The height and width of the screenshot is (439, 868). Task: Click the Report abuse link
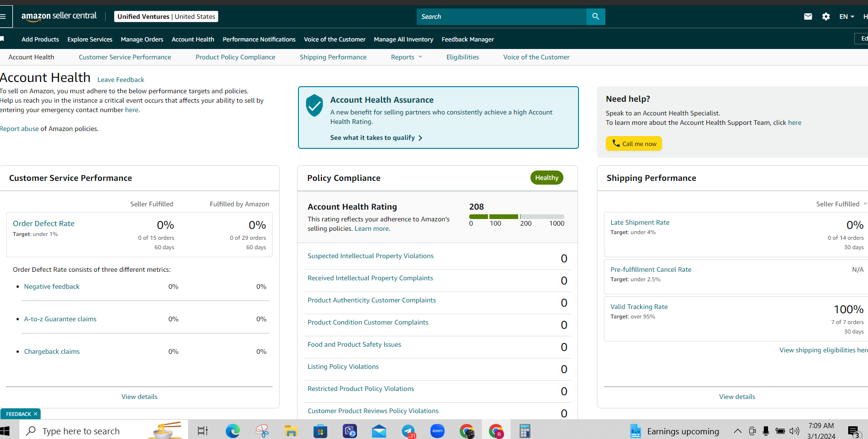click(19, 129)
